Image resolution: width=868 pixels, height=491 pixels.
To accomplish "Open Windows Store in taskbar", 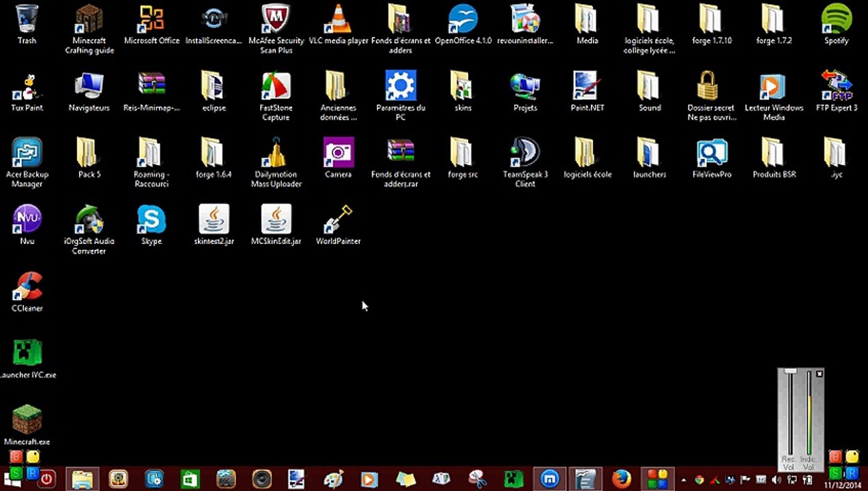I will point(190,479).
